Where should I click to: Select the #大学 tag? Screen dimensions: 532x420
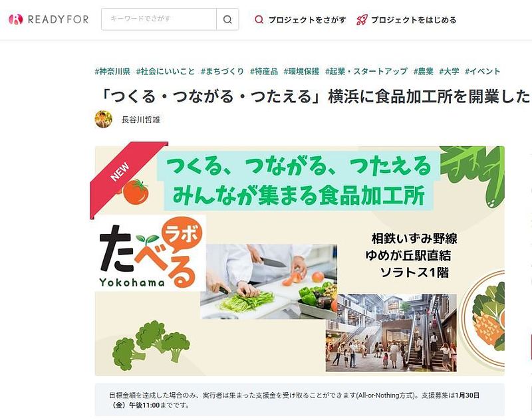449,71
